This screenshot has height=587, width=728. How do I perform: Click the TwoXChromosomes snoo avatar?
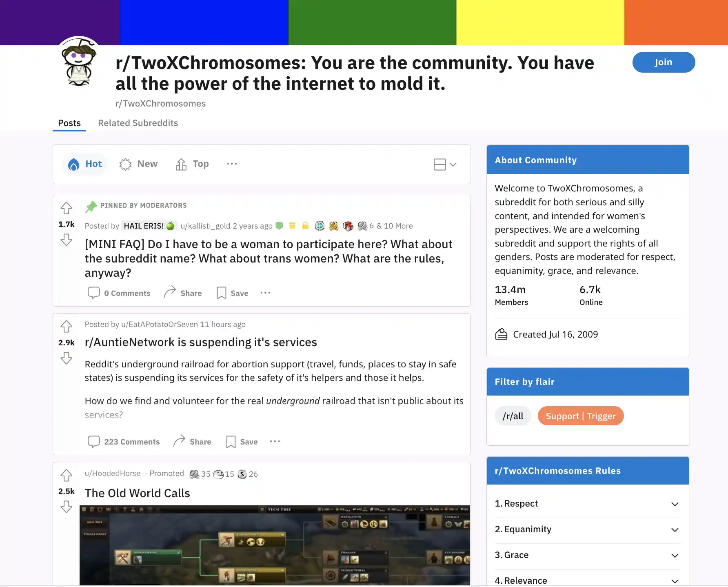(x=79, y=62)
